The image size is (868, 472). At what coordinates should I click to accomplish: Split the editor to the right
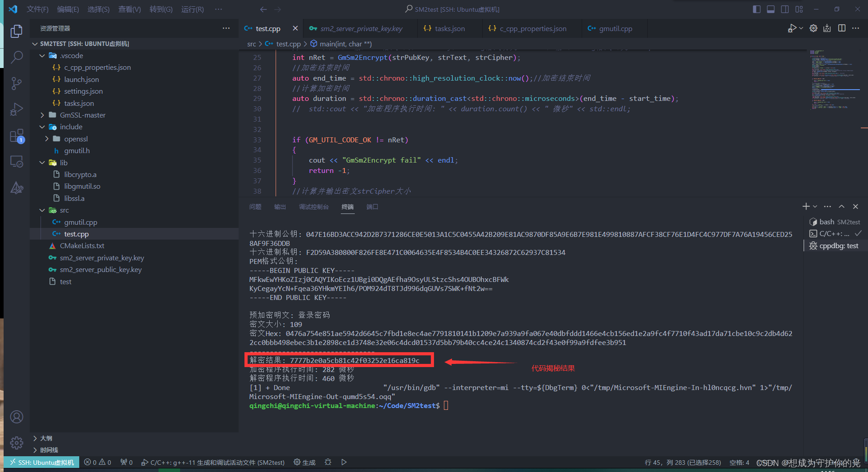841,28
